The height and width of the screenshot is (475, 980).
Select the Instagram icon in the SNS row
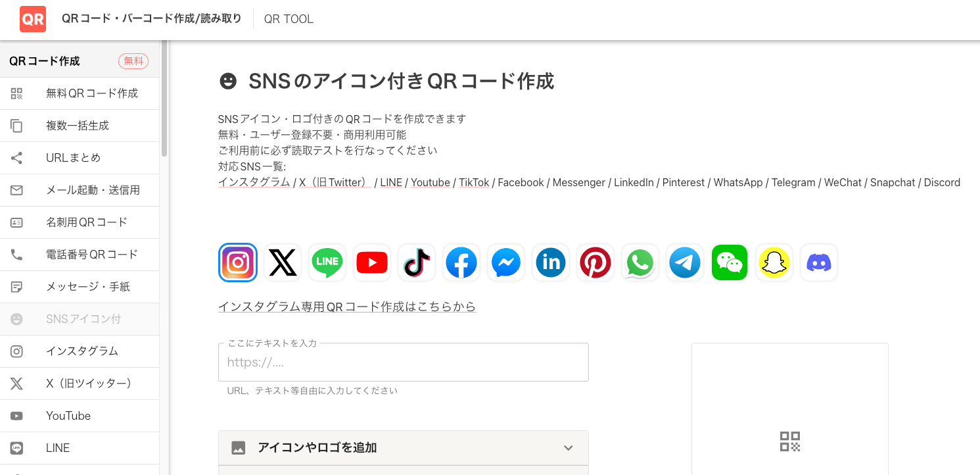237,262
